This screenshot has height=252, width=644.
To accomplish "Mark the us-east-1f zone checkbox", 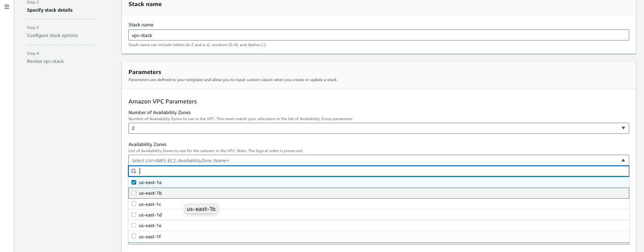I will point(134,236).
